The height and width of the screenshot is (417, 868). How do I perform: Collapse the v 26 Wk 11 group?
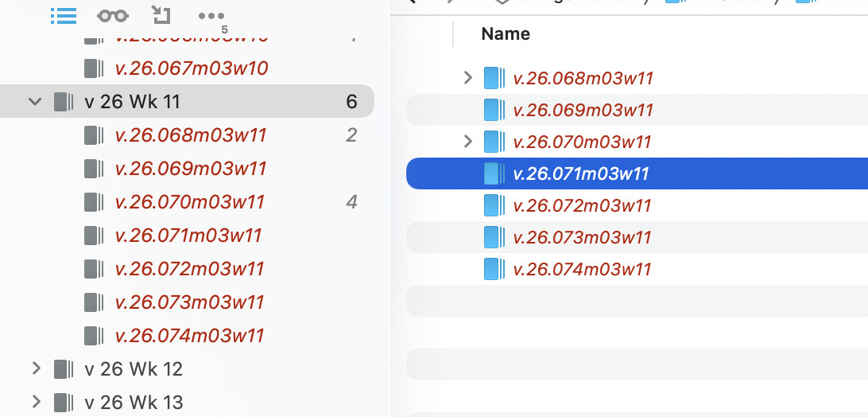pos(35,102)
